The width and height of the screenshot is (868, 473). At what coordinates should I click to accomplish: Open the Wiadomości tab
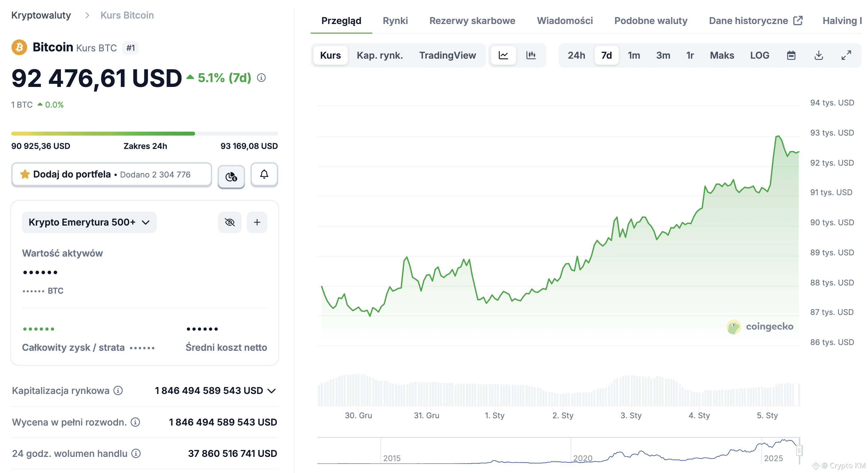(565, 21)
